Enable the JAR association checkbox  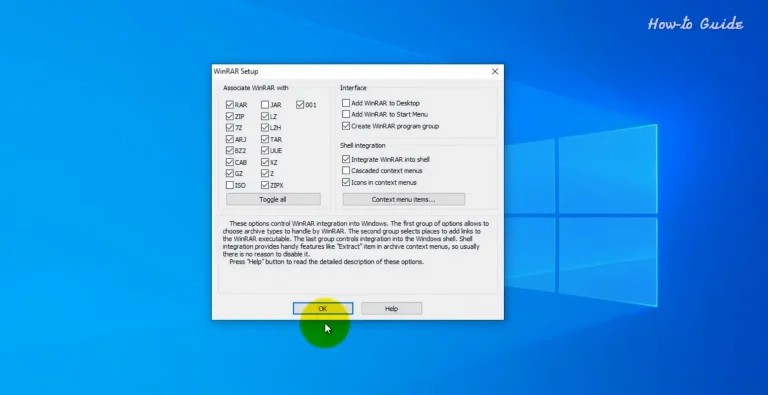pyautogui.click(x=265, y=105)
